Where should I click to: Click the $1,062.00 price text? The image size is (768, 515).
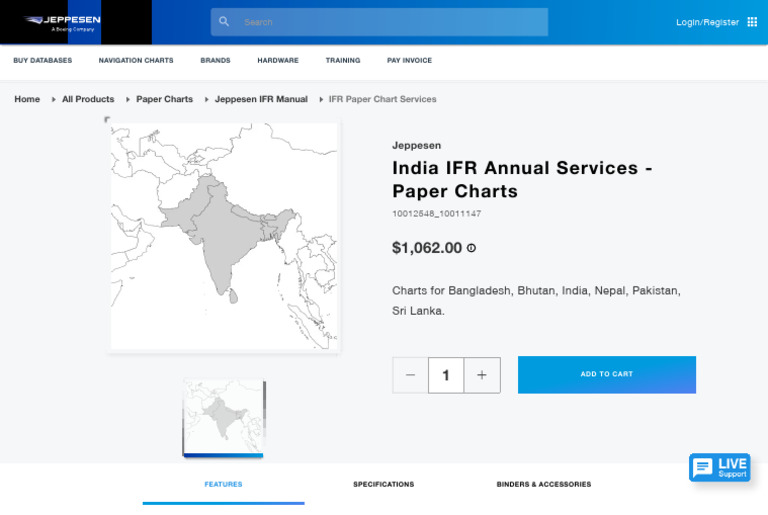tap(427, 248)
